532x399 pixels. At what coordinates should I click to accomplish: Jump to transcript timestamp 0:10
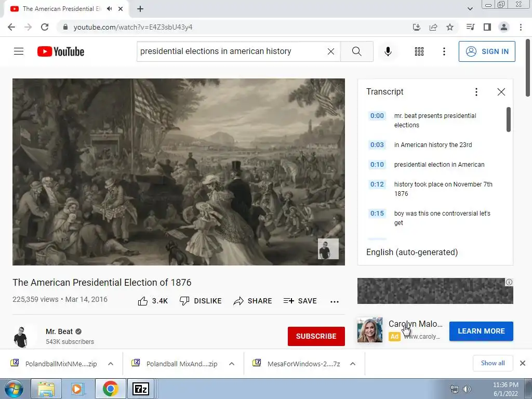377,165
